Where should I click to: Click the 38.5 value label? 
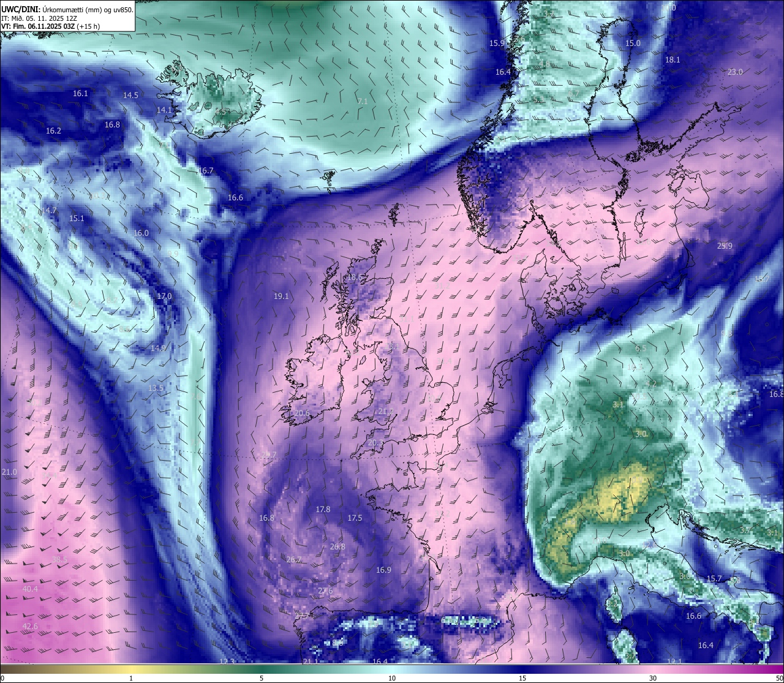click(59, 560)
